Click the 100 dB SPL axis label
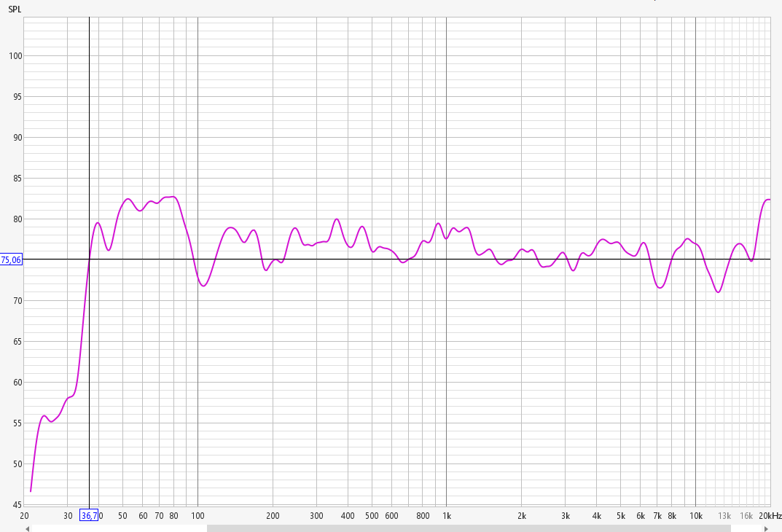This screenshot has height=532, width=782. pyautogui.click(x=12, y=56)
